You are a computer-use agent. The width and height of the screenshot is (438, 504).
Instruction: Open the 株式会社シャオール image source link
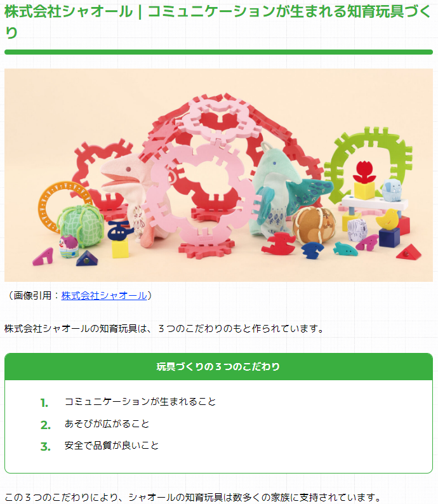coord(104,295)
